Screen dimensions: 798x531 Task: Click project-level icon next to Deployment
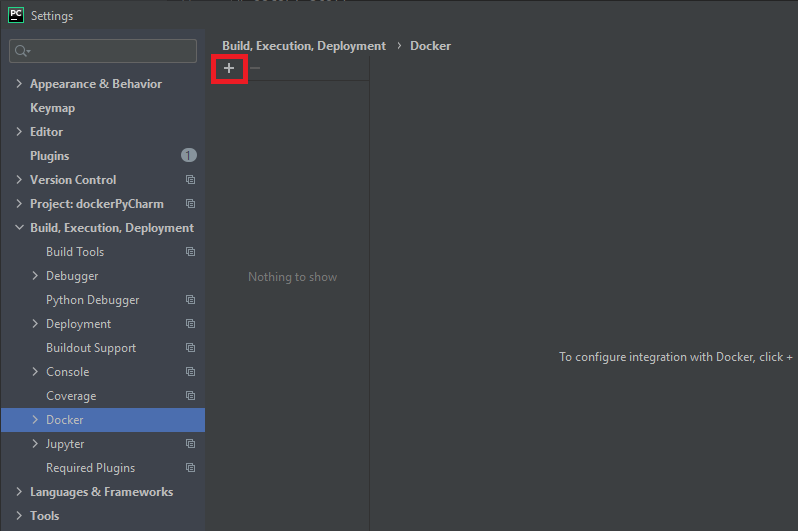(190, 324)
